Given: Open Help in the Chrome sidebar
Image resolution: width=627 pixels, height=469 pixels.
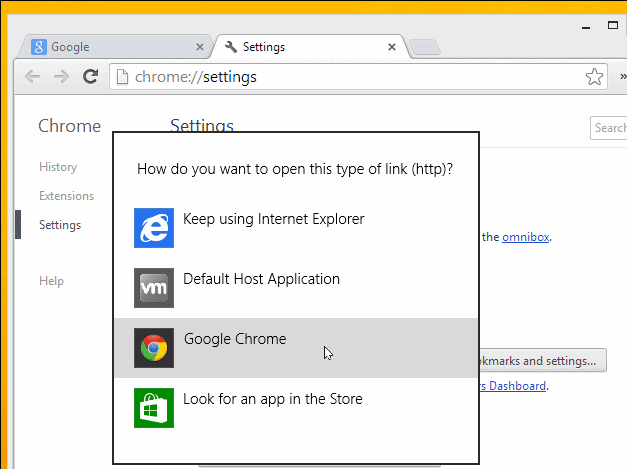Looking at the screenshot, I should pyautogui.click(x=51, y=281).
